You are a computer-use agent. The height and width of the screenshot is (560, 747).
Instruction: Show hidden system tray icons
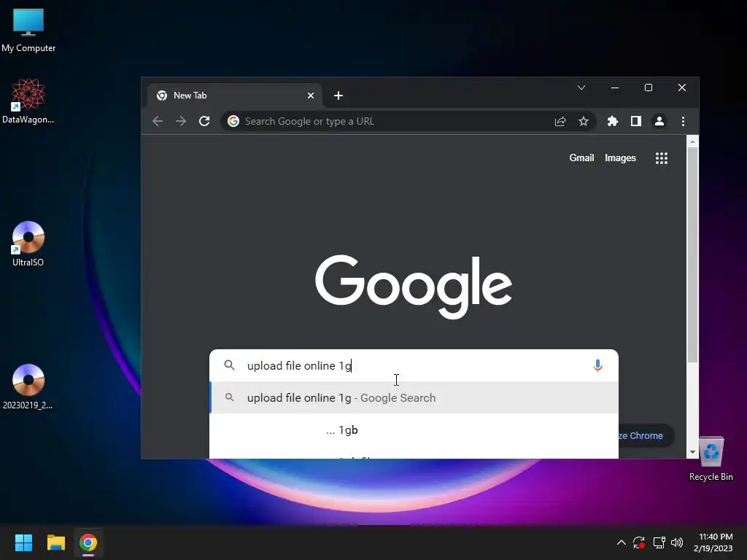pos(622,542)
